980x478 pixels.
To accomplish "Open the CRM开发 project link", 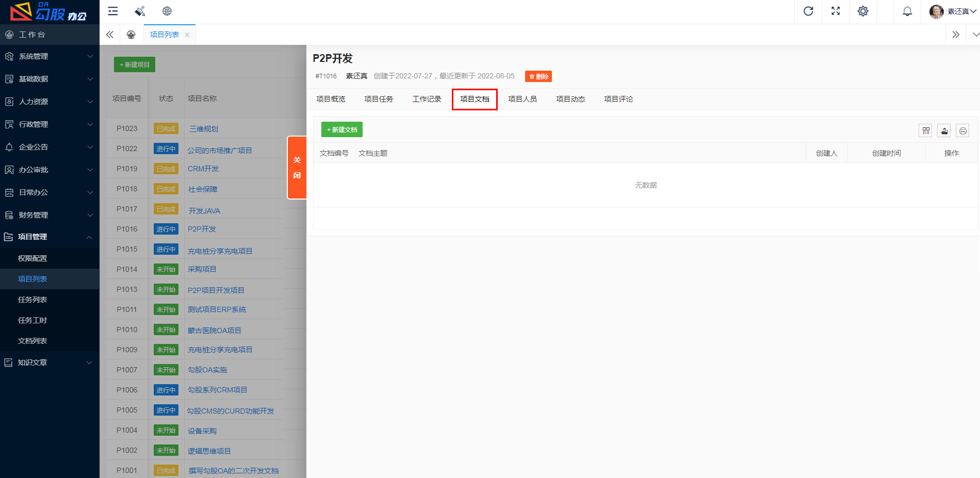I will (x=203, y=169).
